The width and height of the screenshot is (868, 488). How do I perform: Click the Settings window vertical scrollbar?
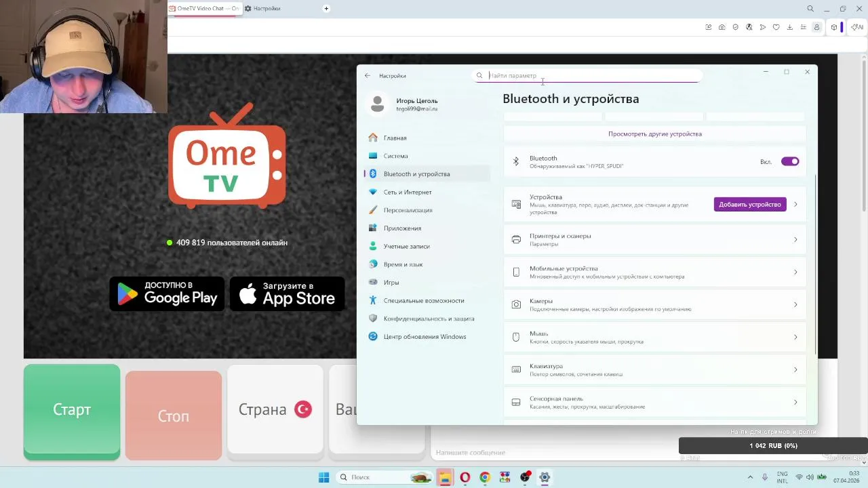pyautogui.click(x=816, y=264)
